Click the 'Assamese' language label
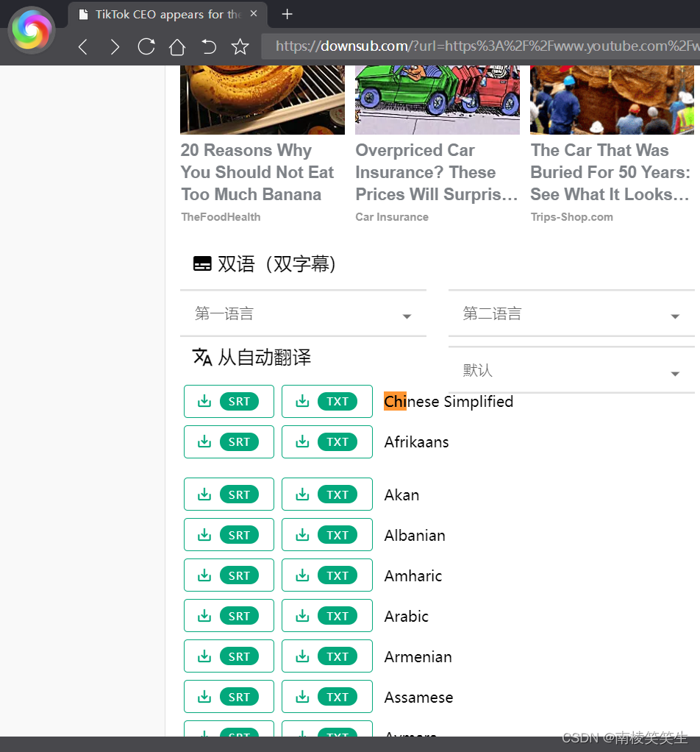 [418, 698]
